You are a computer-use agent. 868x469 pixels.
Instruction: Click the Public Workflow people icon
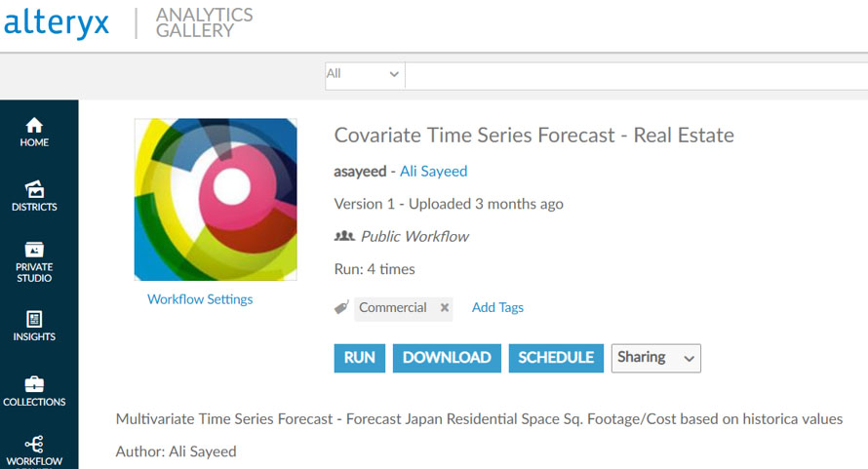click(x=344, y=236)
